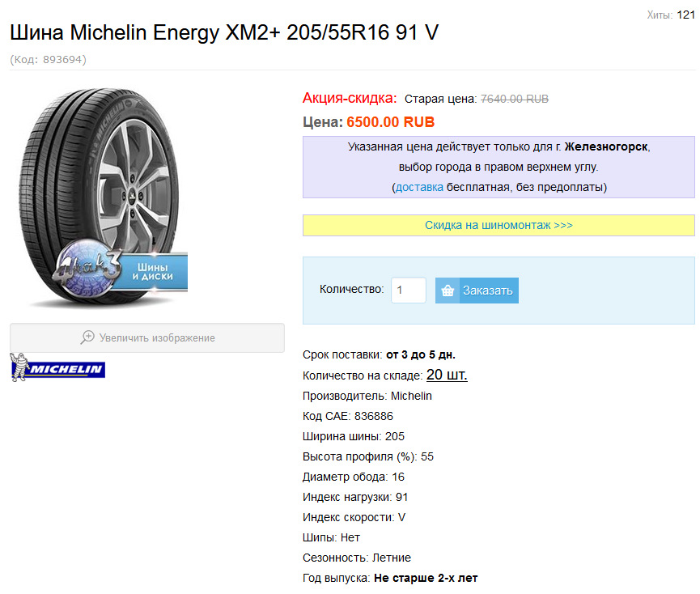
Task: Click the Хиты 121 counter
Action: click(671, 15)
